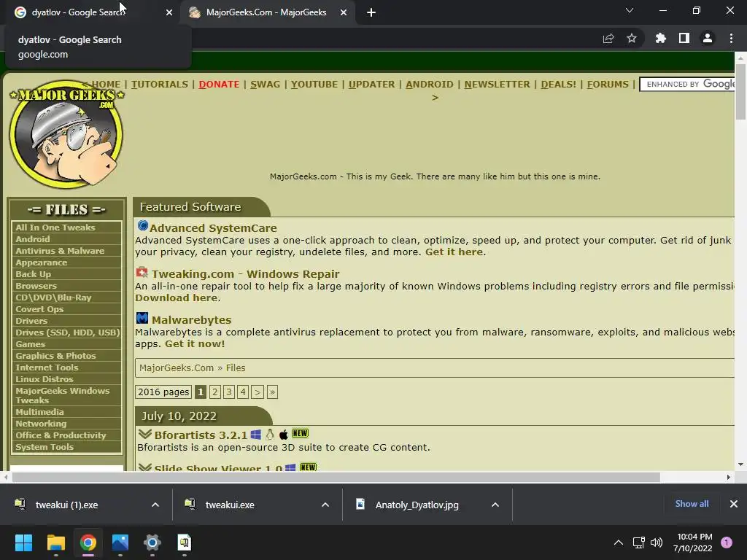Go to last page with » button

point(272,392)
